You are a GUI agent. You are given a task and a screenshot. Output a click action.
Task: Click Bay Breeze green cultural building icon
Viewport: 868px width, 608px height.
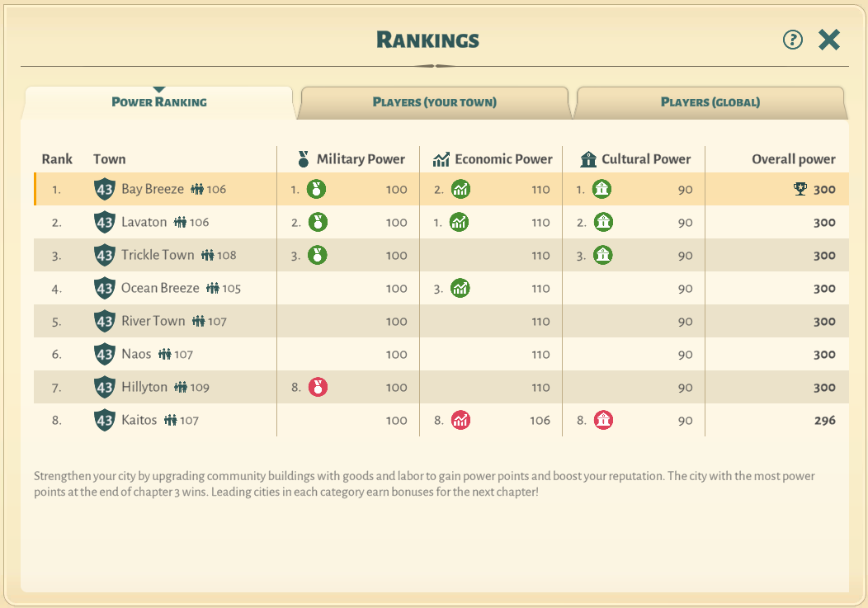pyautogui.click(x=603, y=189)
